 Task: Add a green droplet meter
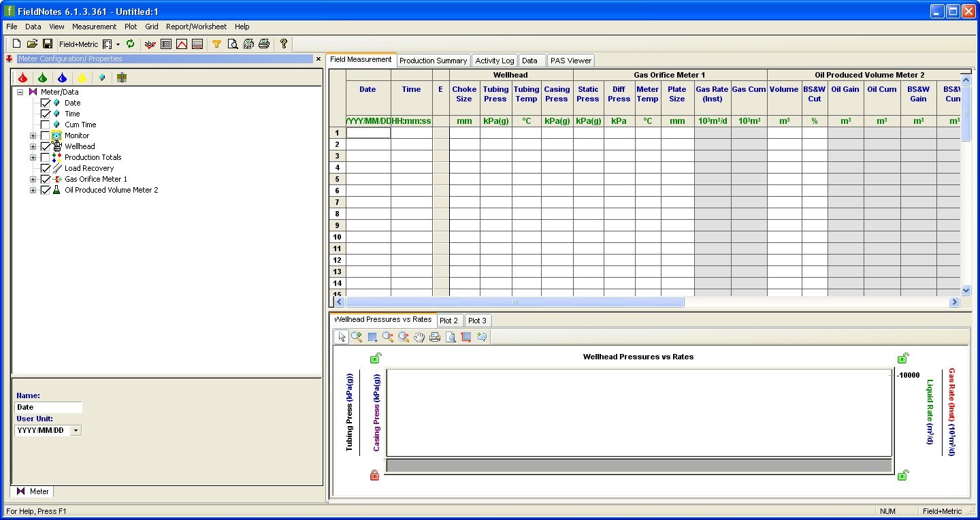tap(42, 78)
